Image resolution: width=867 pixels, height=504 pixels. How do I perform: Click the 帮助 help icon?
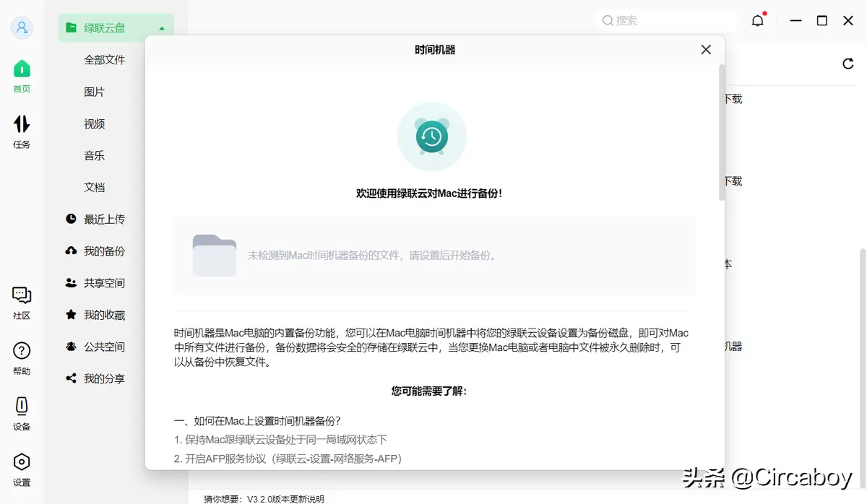[22, 352]
